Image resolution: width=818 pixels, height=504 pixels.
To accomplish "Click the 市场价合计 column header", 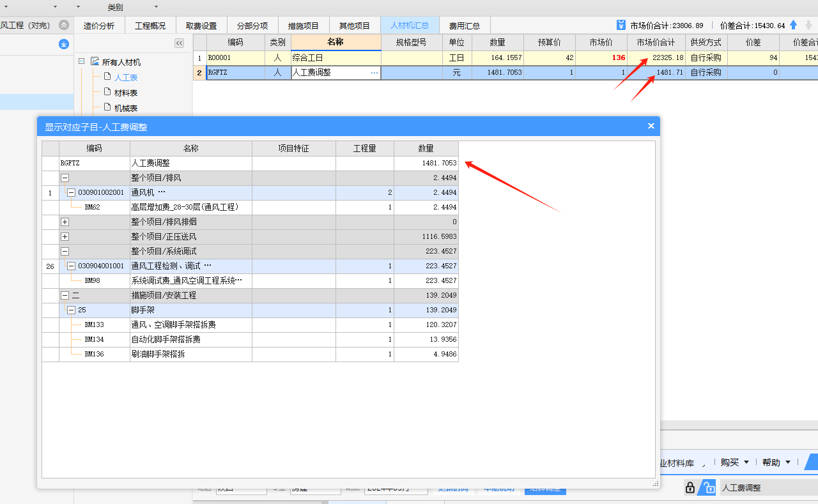I will tap(656, 42).
